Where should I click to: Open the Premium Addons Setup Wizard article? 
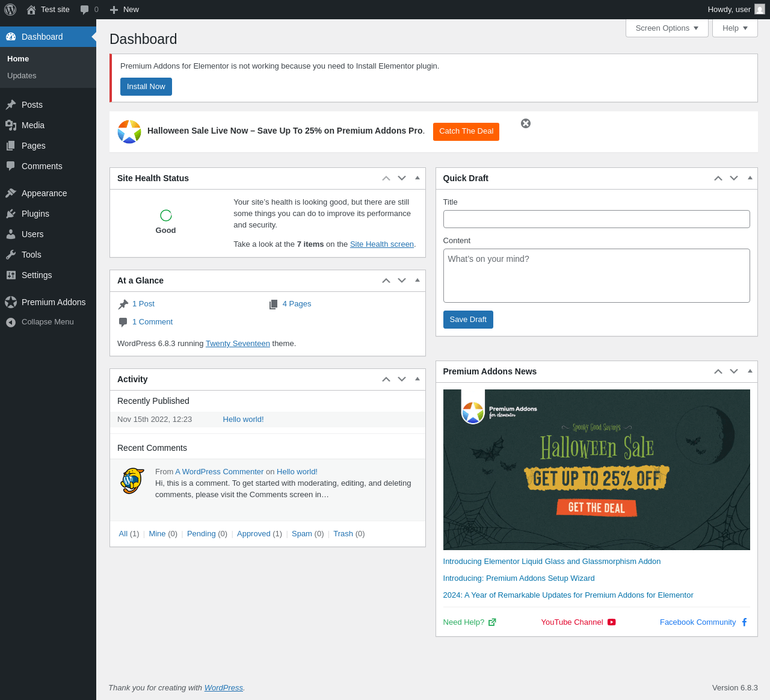(519, 578)
